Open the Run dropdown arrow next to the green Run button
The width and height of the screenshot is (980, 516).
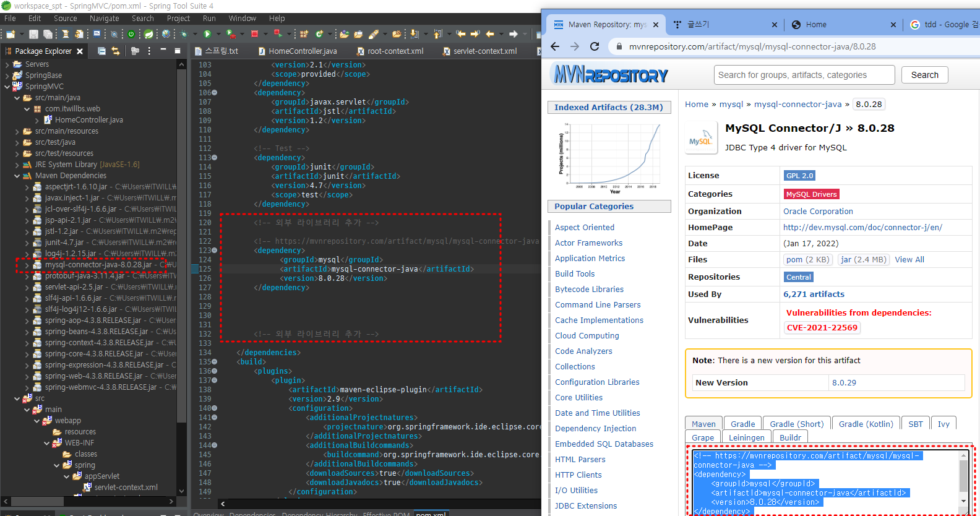217,34
